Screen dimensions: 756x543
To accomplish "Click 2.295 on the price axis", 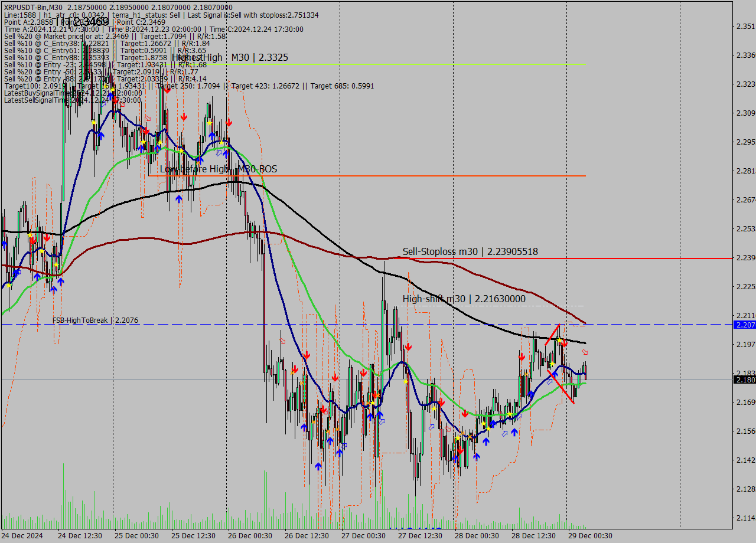I will tap(746, 142).
